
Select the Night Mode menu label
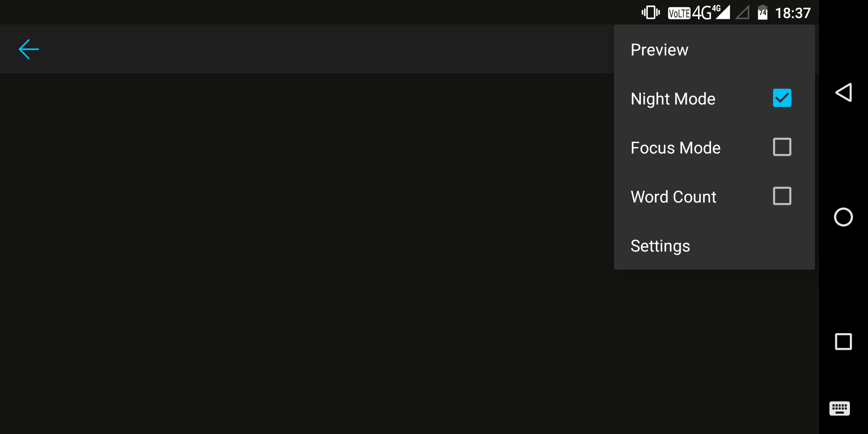point(673,99)
